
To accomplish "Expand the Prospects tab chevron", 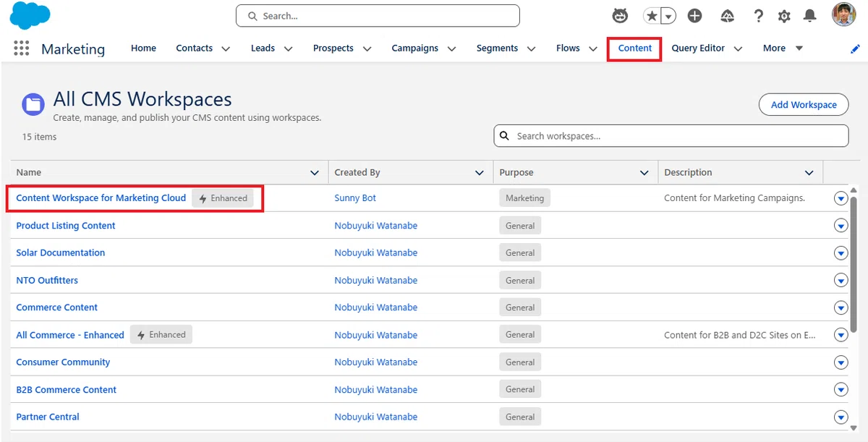I will coord(367,49).
